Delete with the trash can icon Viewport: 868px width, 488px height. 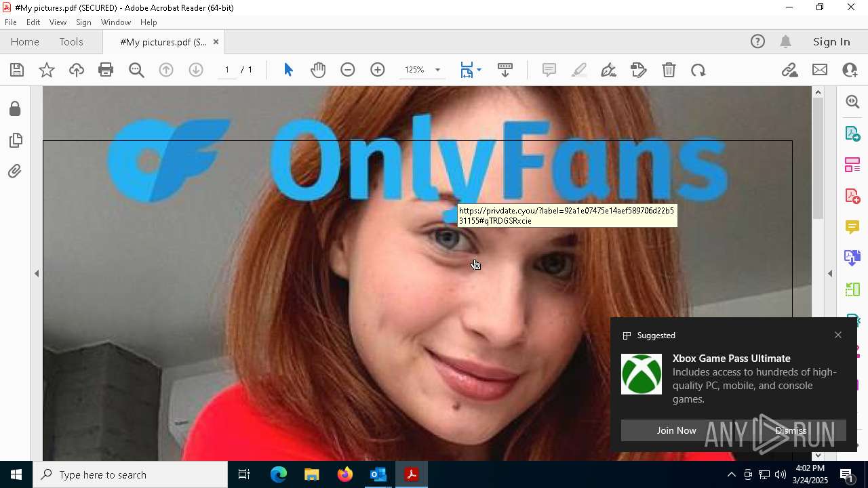pyautogui.click(x=669, y=70)
